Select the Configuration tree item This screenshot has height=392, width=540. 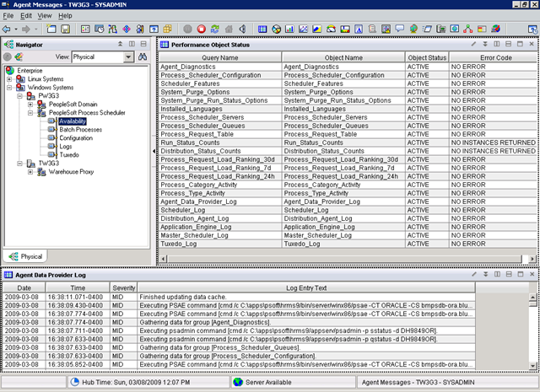coord(76,138)
